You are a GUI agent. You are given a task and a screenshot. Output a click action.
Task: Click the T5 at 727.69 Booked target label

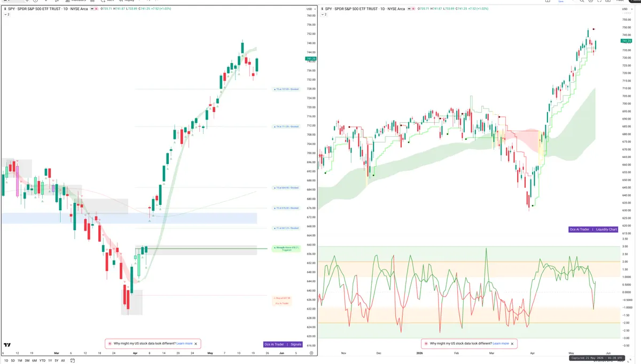tap(286, 89)
